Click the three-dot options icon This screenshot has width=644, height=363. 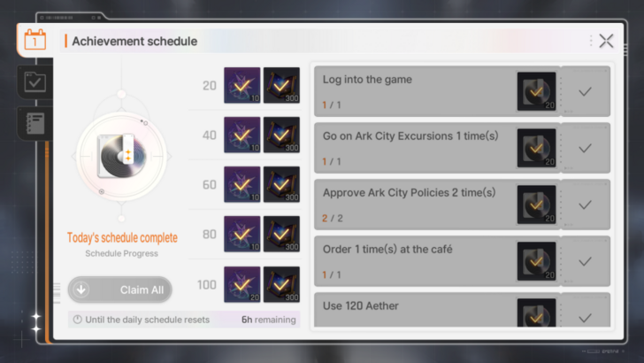pyautogui.click(x=590, y=41)
